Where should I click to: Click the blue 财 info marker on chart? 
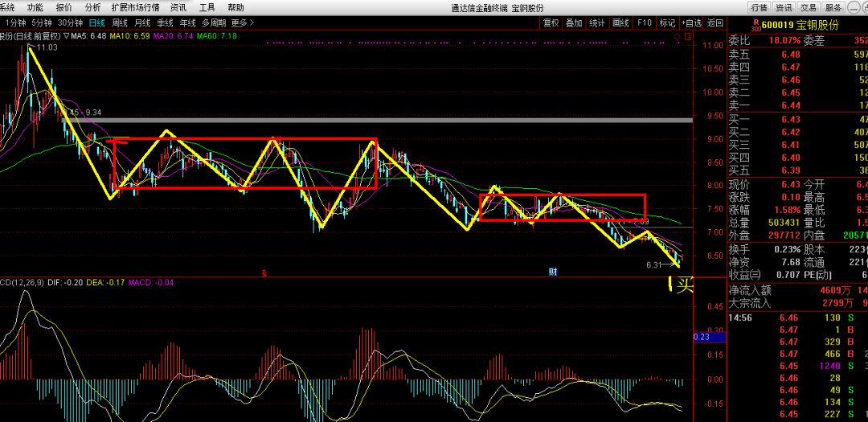click(553, 272)
